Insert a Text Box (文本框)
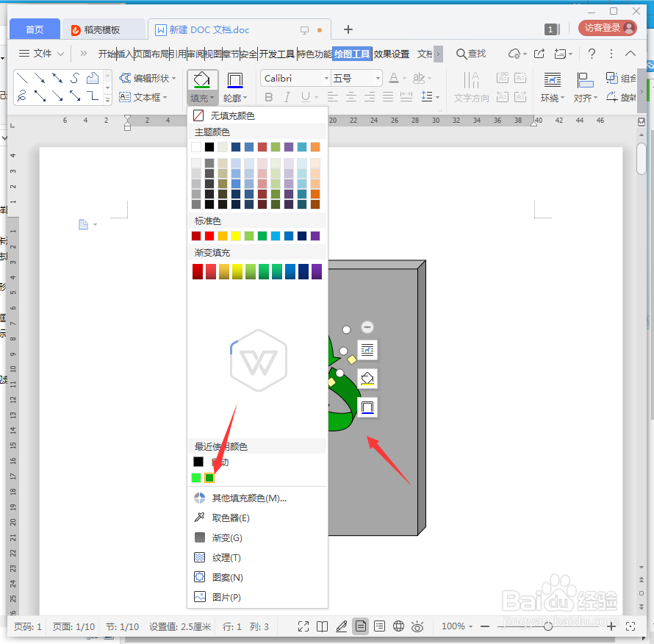Viewport: 654px width, 644px height. click(143, 97)
